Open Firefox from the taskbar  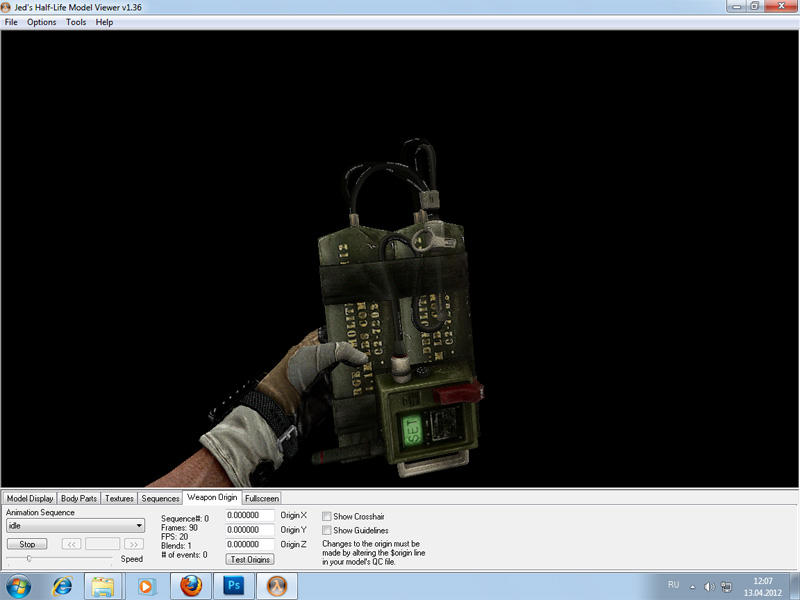pos(191,585)
